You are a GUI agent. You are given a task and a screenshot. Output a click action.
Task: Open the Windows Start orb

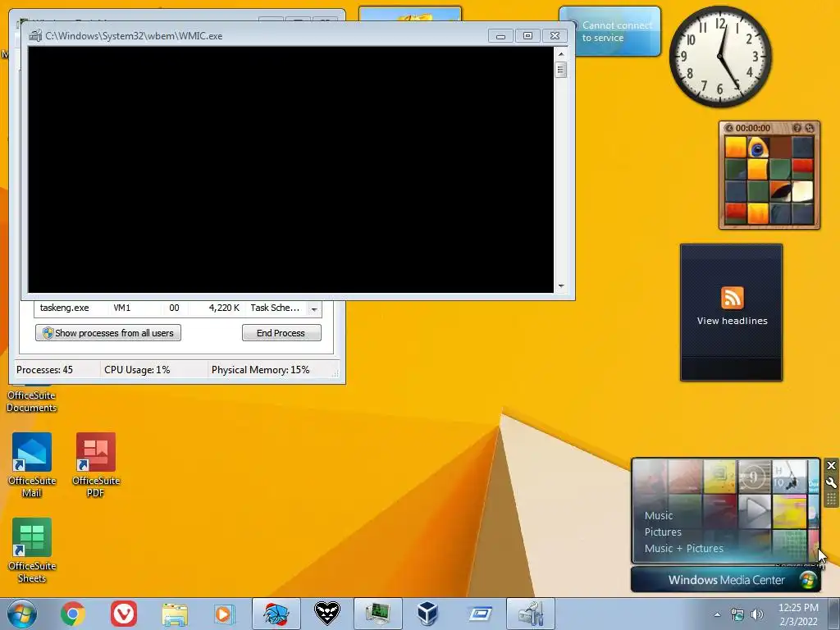coord(22,614)
